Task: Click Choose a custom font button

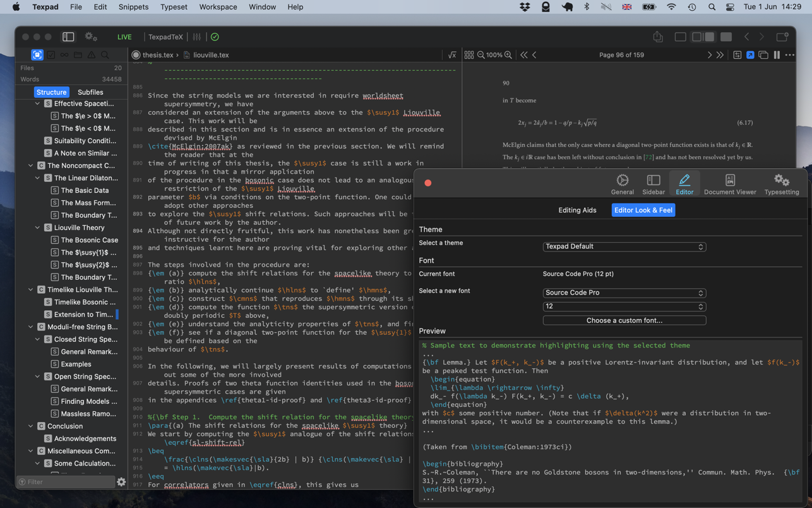Action: point(624,320)
